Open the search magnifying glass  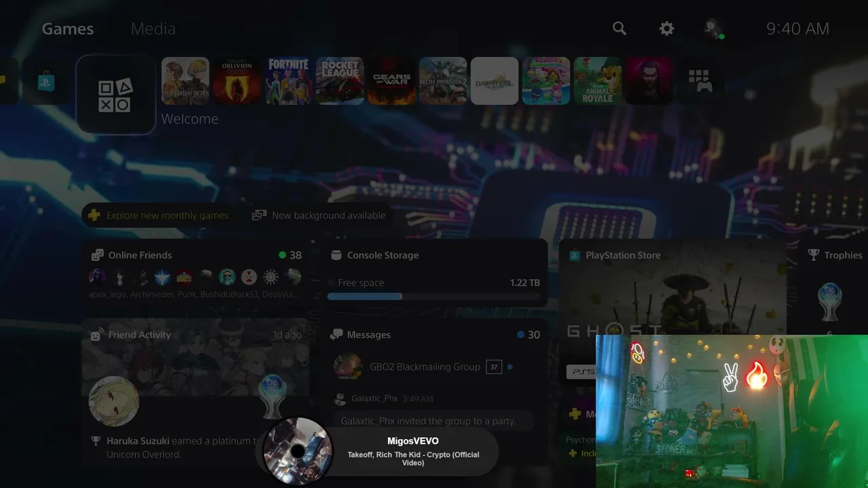(x=619, y=28)
